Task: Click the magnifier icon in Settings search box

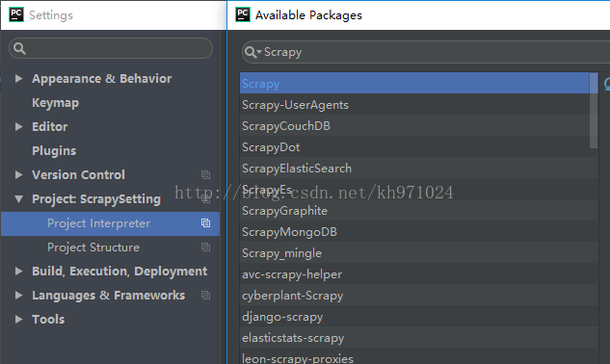Action: 19,48
